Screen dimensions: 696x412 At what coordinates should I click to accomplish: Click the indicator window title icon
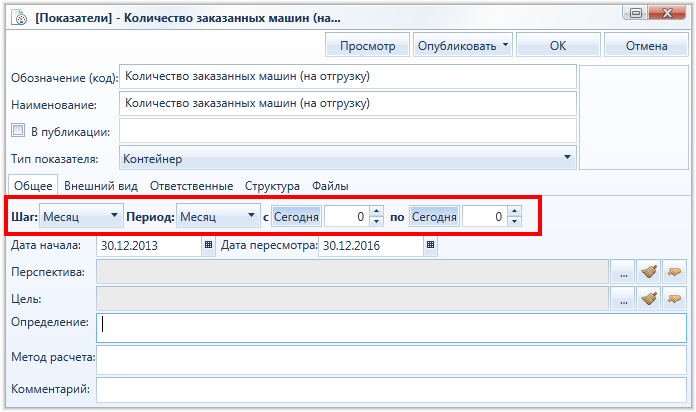[19, 18]
